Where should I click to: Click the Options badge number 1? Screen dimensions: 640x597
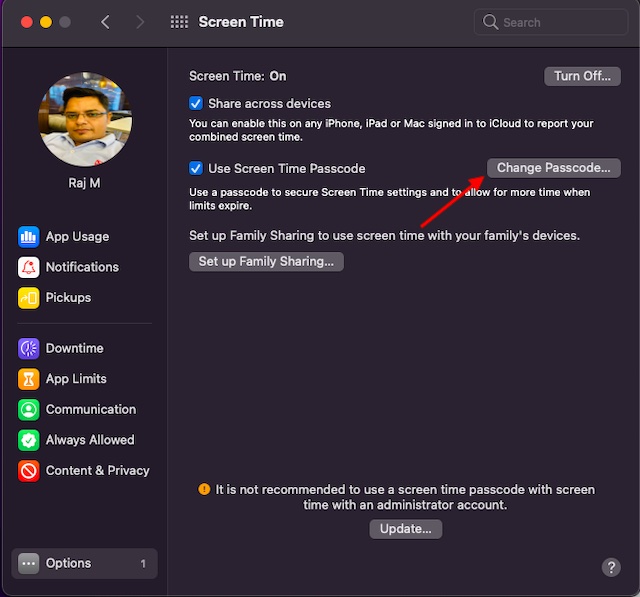pyautogui.click(x=143, y=564)
